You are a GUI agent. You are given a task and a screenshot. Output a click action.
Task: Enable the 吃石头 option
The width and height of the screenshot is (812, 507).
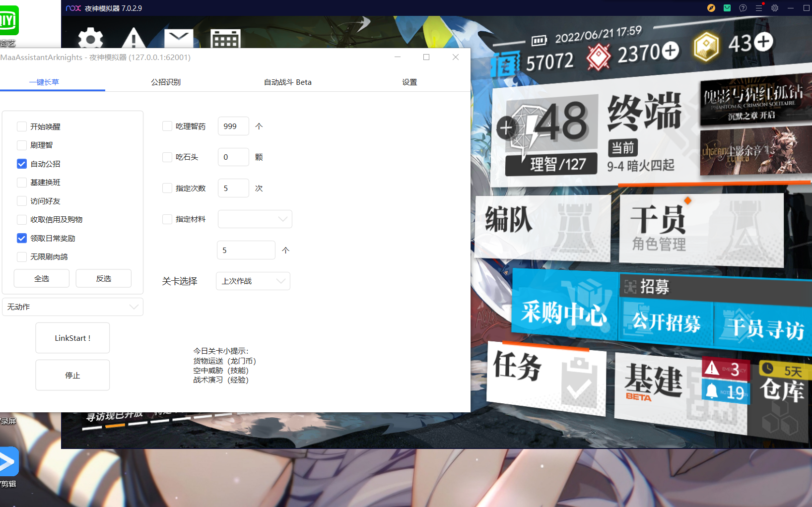pyautogui.click(x=167, y=157)
